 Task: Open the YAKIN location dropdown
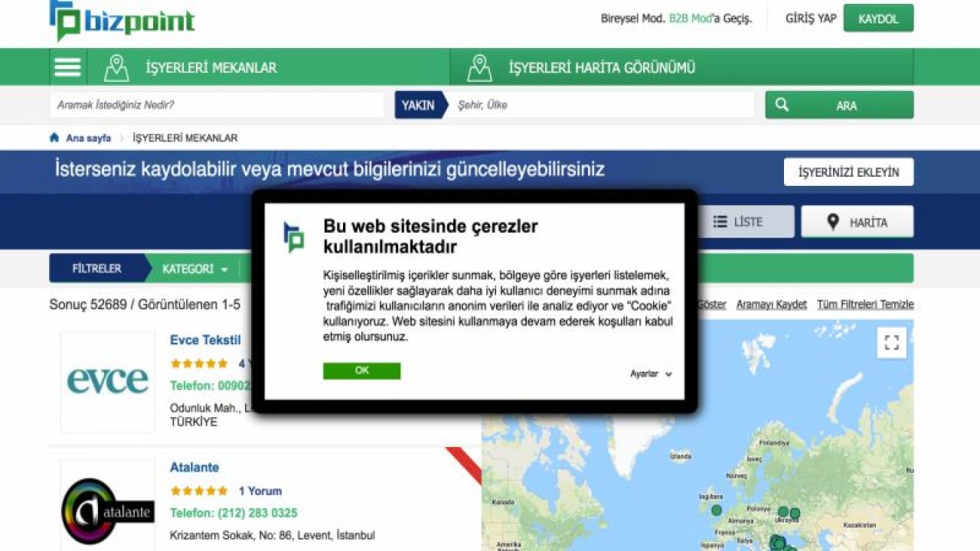pyautogui.click(x=417, y=105)
